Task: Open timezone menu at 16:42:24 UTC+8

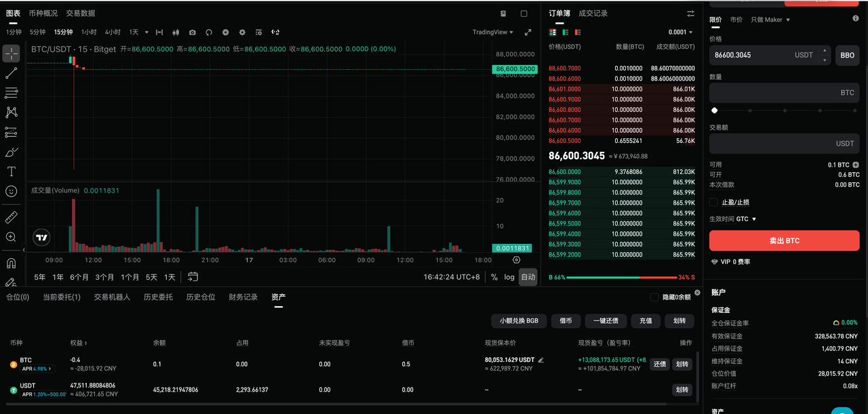Action: coord(452,277)
